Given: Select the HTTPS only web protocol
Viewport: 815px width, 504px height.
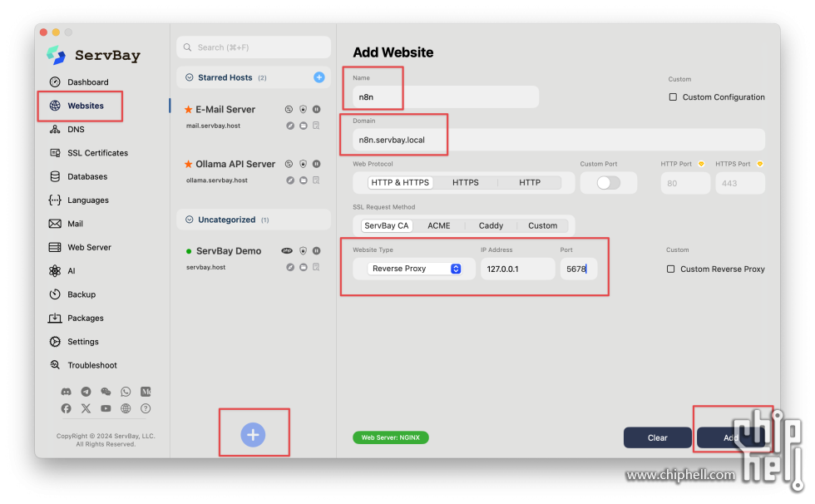Looking at the screenshot, I should (x=465, y=183).
